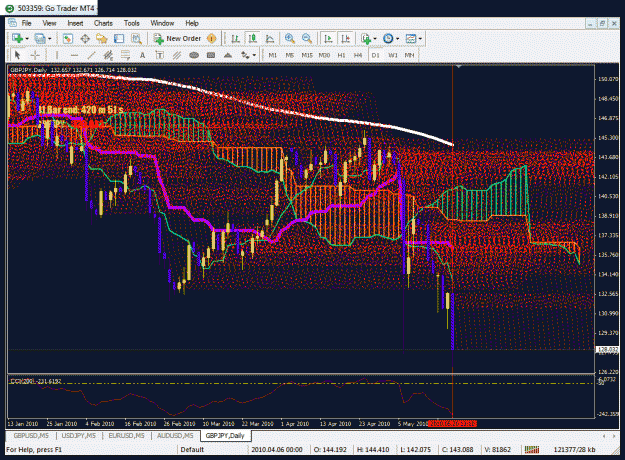Screen dimensions: 625x460
Task: Switch chart to M15 timeframe
Action: click(307, 55)
